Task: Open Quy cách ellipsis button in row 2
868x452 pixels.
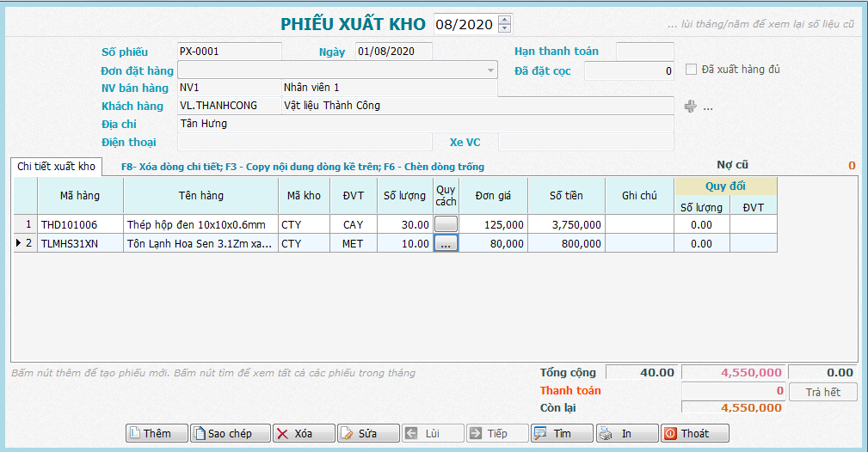Action: tap(446, 243)
